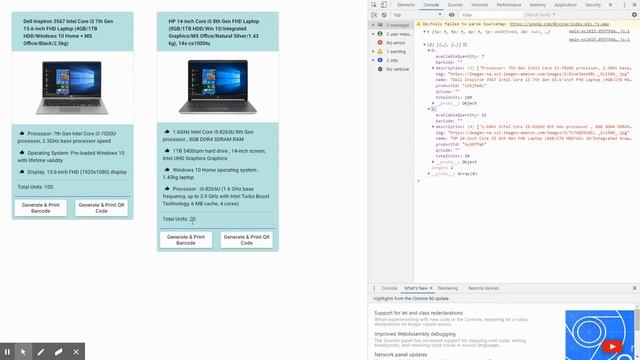Collapse array element 0 object

429,51
